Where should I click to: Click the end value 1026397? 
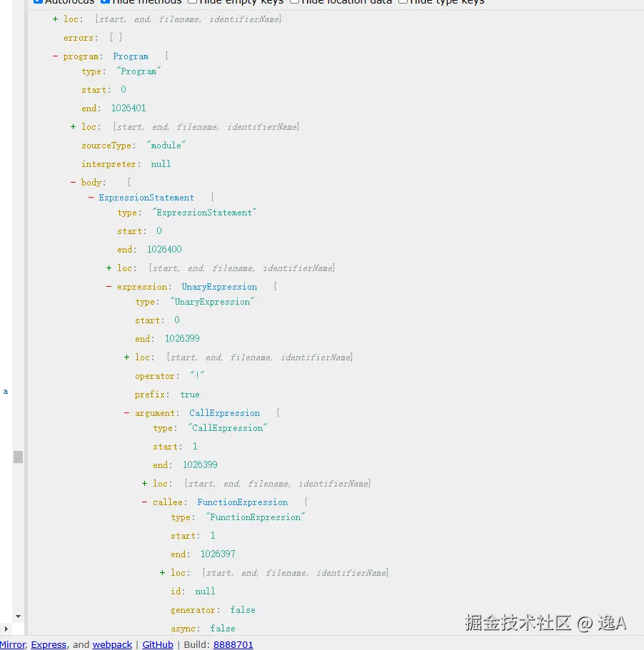(x=218, y=554)
